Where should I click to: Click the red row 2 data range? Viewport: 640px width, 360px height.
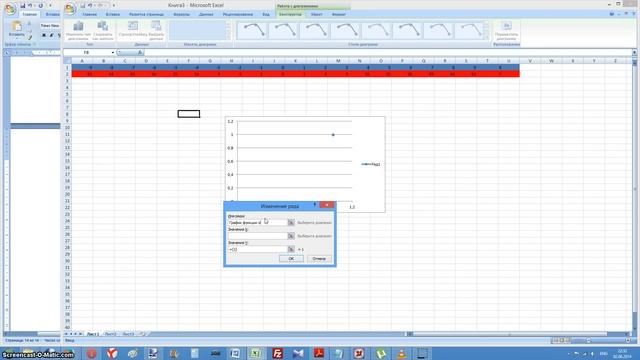coord(296,74)
